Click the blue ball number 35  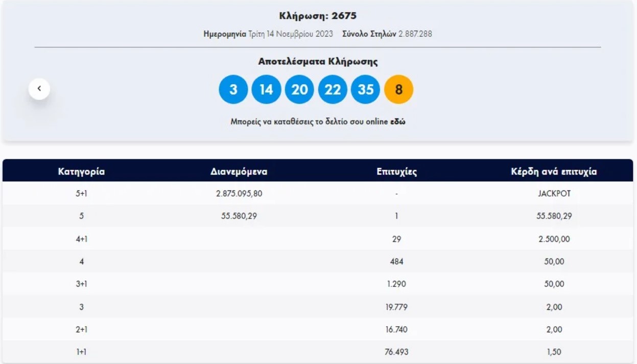point(366,90)
